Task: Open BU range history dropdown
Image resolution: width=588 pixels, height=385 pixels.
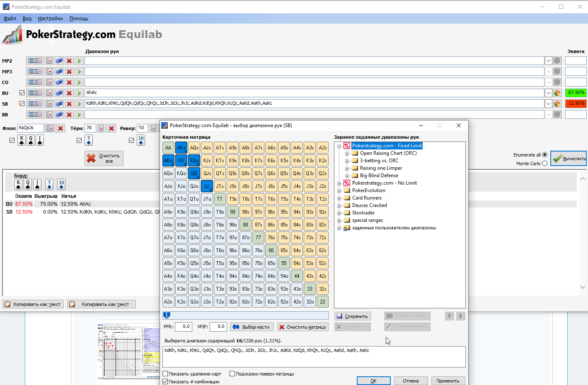Action: click(549, 93)
